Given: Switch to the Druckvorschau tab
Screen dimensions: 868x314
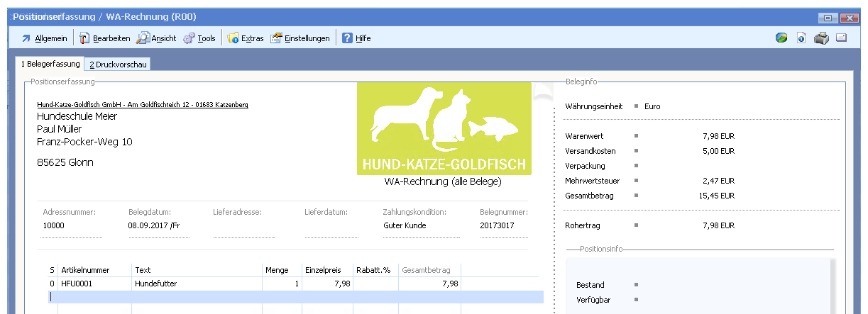Looking at the screenshot, I should coord(116,65).
